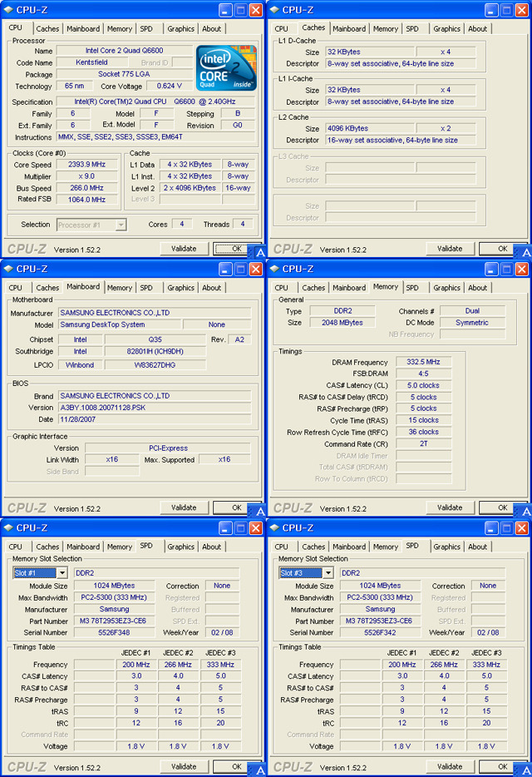The height and width of the screenshot is (777, 532).
Task: Open the Slot #1 memory slot dropdown
Action: (x=62, y=573)
